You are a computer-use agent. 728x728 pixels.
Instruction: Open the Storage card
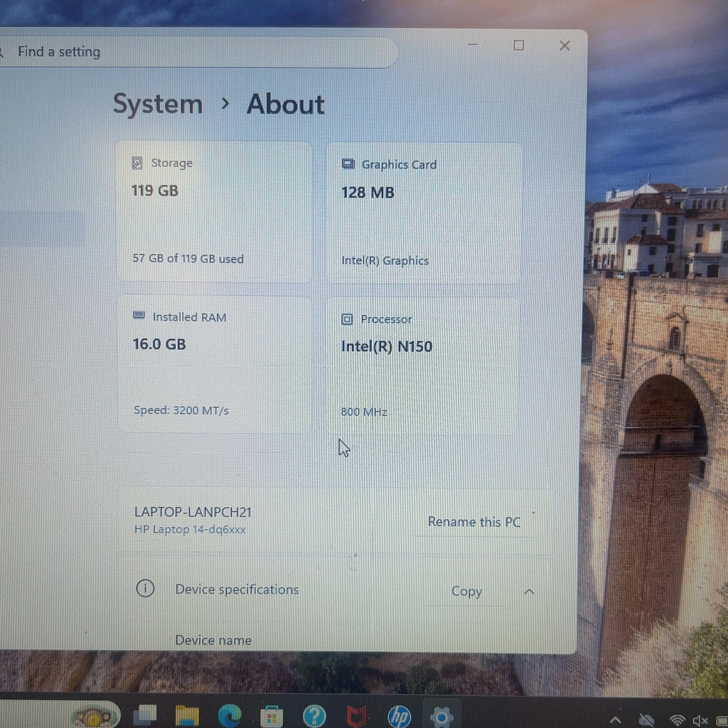(x=214, y=212)
